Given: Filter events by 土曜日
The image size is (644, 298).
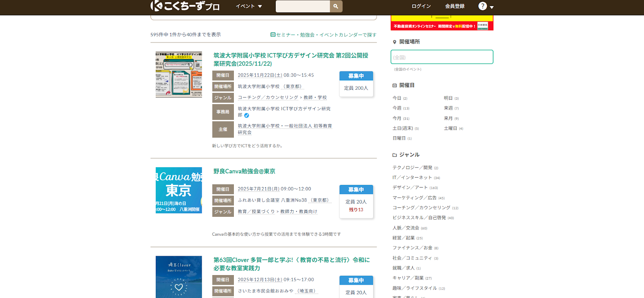Looking at the screenshot, I should [x=450, y=128].
